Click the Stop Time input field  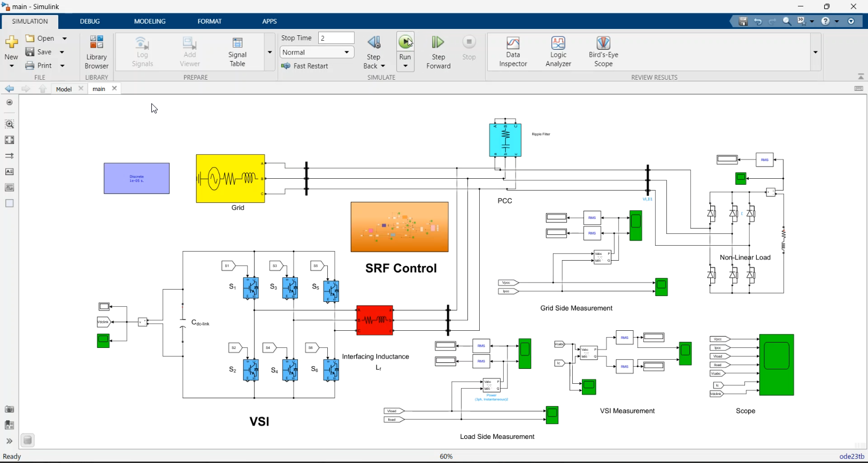coord(336,38)
